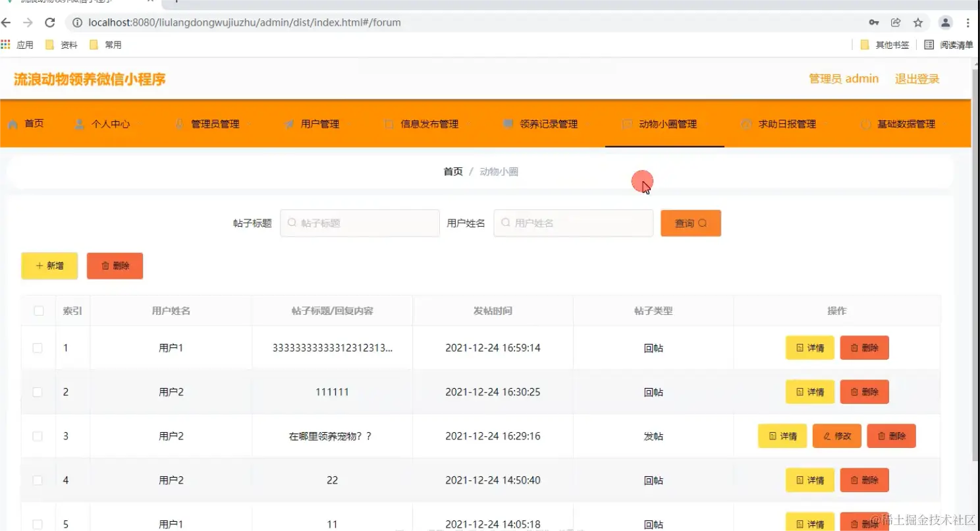Click the 查询 search button
980x531 pixels.
pos(691,223)
